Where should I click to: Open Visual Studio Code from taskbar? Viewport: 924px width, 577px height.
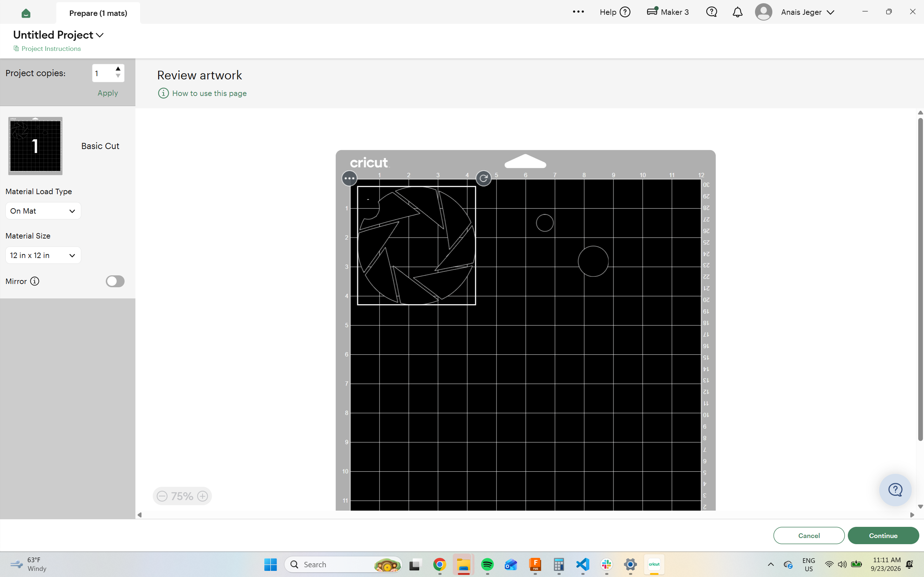583,564
